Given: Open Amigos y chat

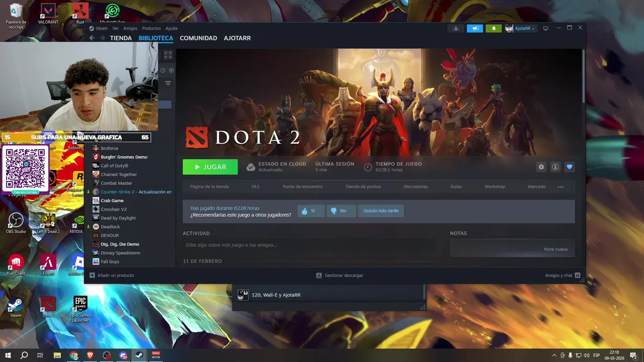Looking at the screenshot, I should 562,276.
